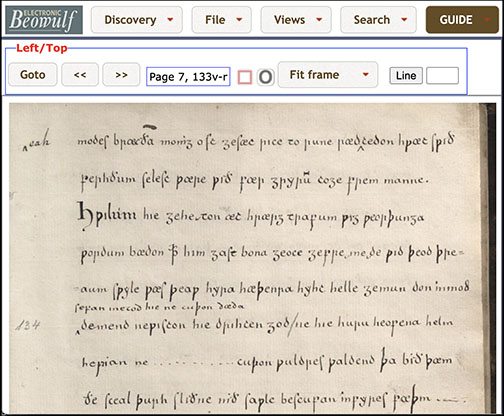
Task: Open the File menu
Action: [x=221, y=20]
